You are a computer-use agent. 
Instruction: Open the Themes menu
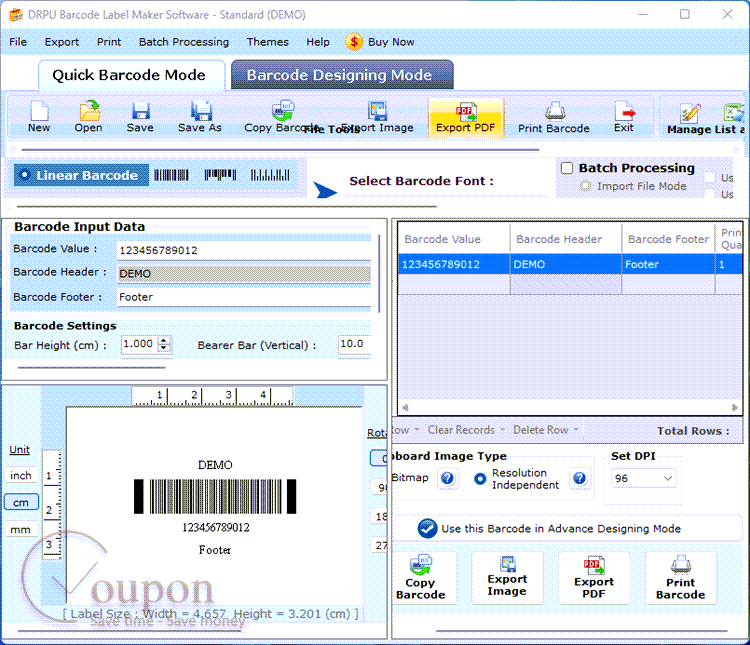tap(268, 42)
